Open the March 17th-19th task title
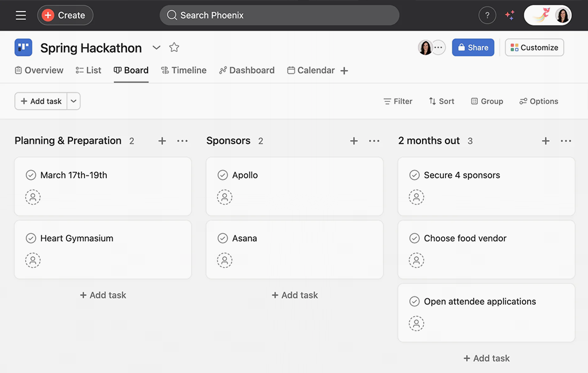 click(x=74, y=175)
